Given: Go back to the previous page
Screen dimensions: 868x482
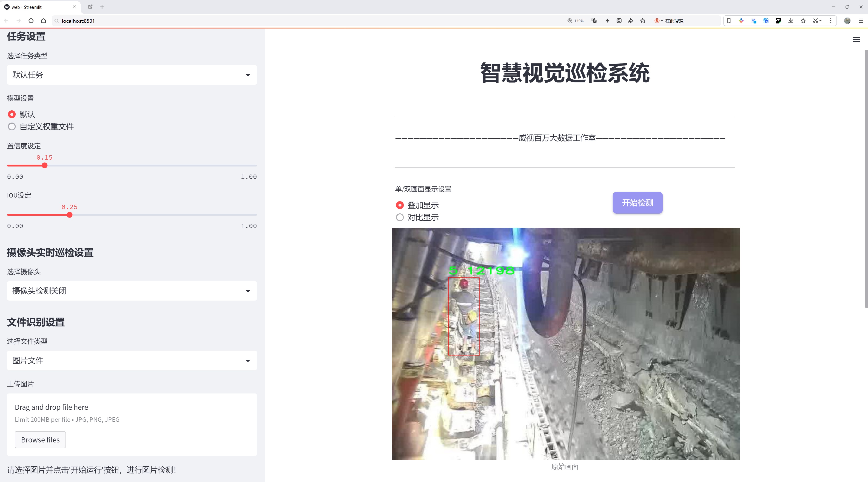Looking at the screenshot, I should (6, 21).
